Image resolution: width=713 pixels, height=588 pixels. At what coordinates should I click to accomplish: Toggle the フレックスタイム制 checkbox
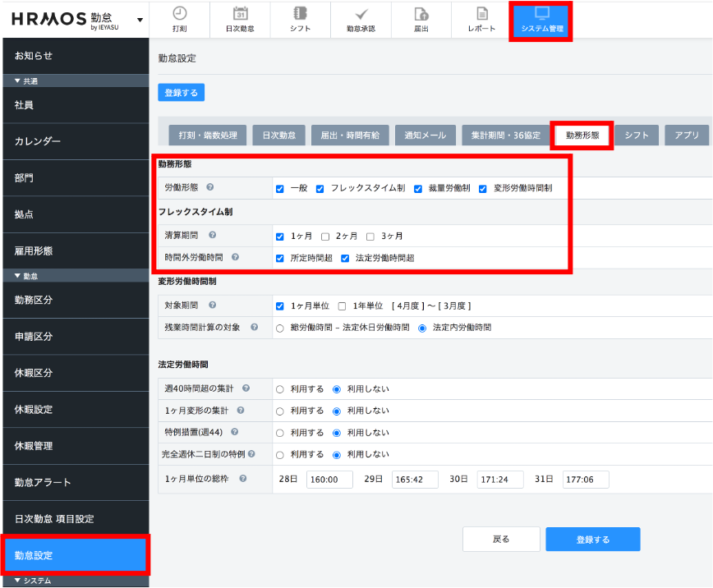[x=320, y=189]
